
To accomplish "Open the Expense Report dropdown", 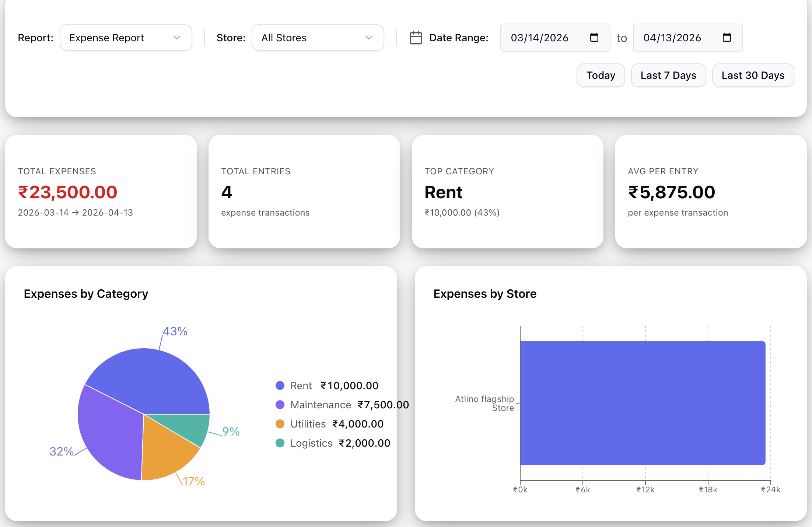I will pyautogui.click(x=125, y=37).
